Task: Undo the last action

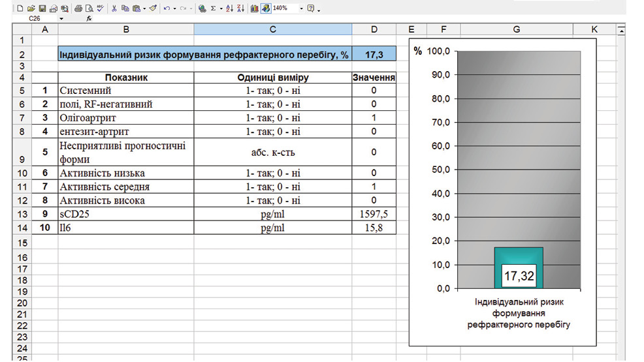Action: [167, 8]
